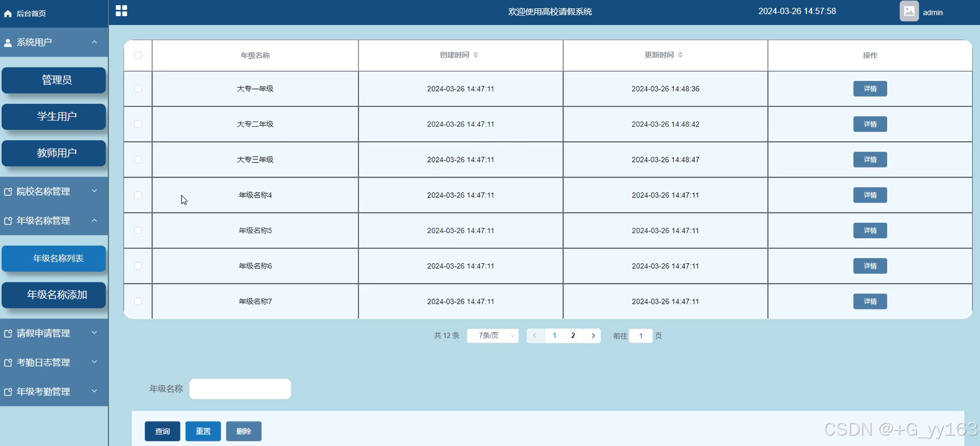The image size is (980, 446).
Task: Open 详情 for the 年级名称4 row
Action: (870, 195)
